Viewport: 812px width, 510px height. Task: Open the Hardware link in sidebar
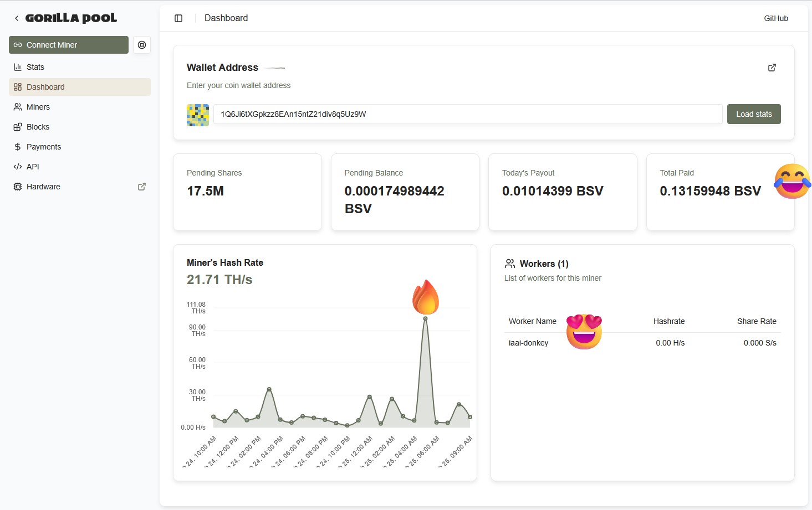80,187
